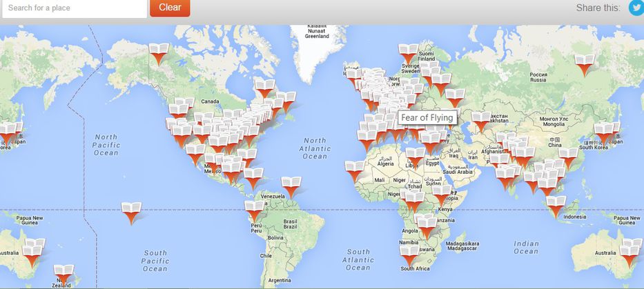Select the book marker in eastern Russia
Image resolution: width=644 pixels, height=289 pixels.
[x=585, y=65]
